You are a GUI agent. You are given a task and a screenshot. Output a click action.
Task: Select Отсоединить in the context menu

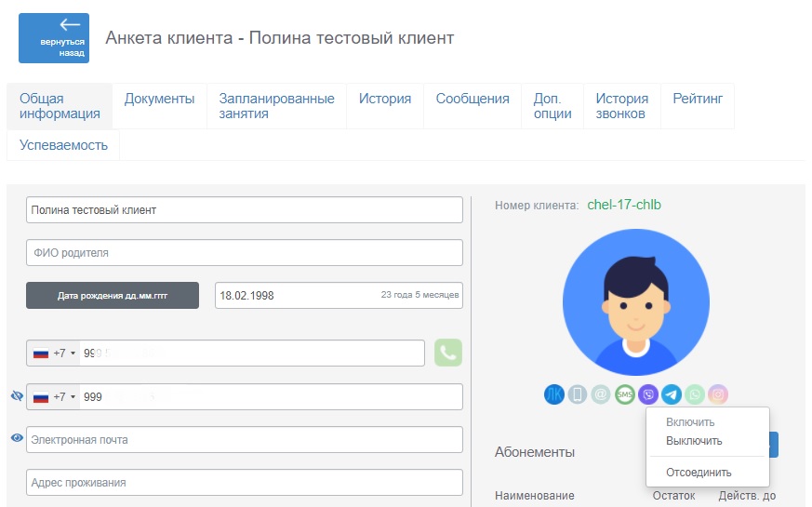[699, 473]
